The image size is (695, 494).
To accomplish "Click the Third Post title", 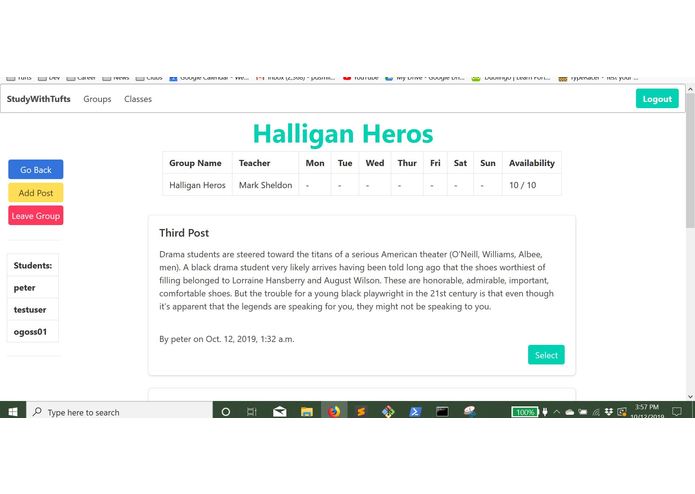I will pos(184,233).
